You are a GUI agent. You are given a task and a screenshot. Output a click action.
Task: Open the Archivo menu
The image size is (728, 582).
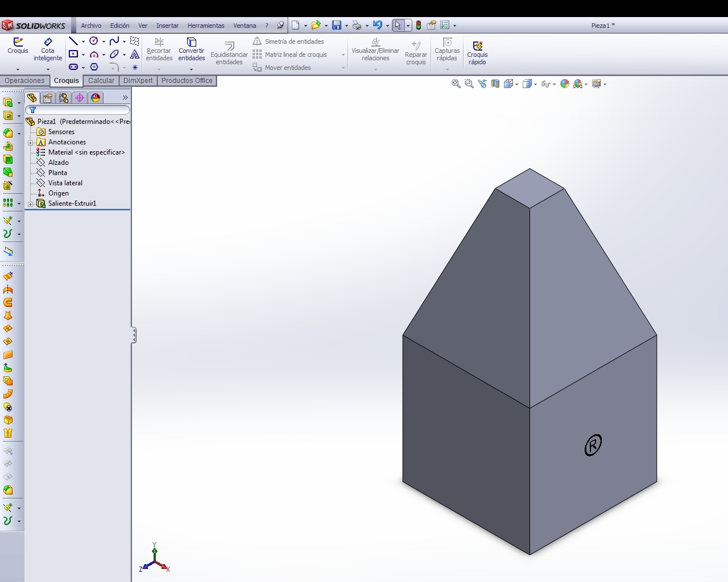91,26
